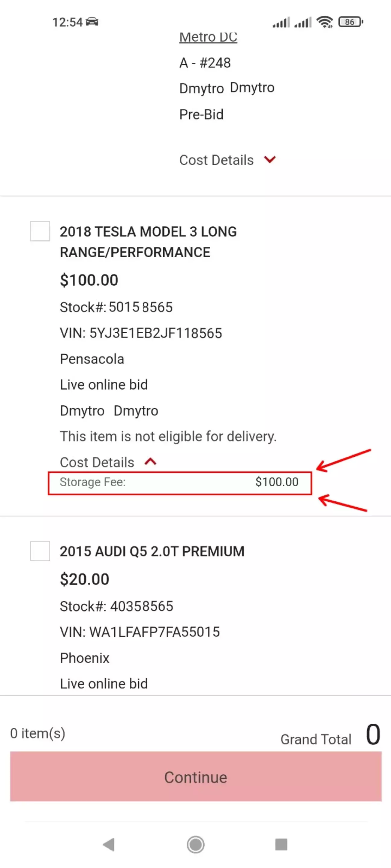This screenshot has height=868, width=391.
Task: Tap the 2015 Audi Q5 2.0T Premium title
Action: (x=152, y=551)
